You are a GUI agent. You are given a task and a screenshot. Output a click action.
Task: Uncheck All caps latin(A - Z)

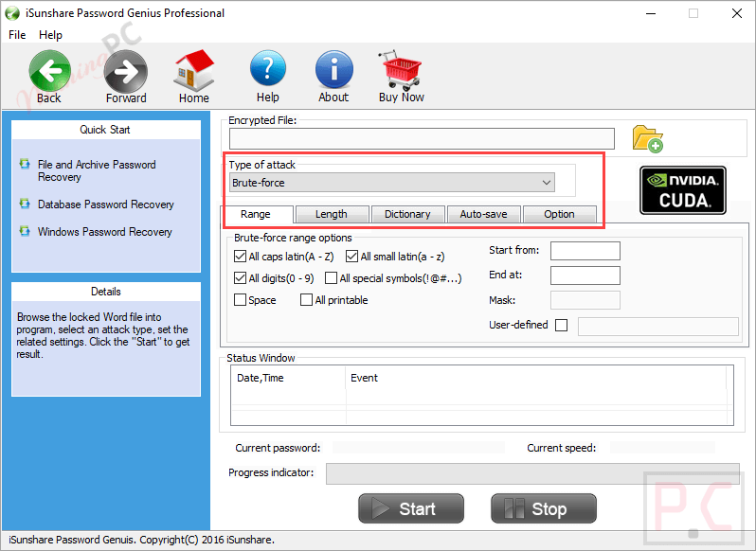click(x=240, y=256)
